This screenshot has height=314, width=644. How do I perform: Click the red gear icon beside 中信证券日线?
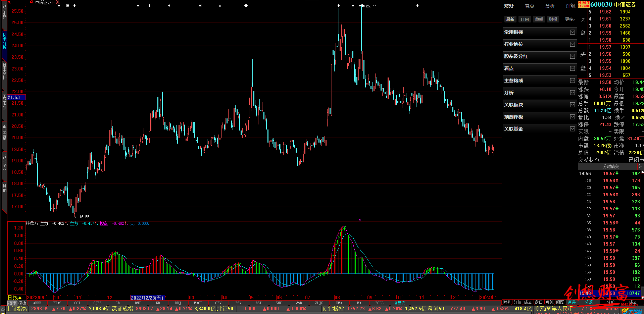31,2
